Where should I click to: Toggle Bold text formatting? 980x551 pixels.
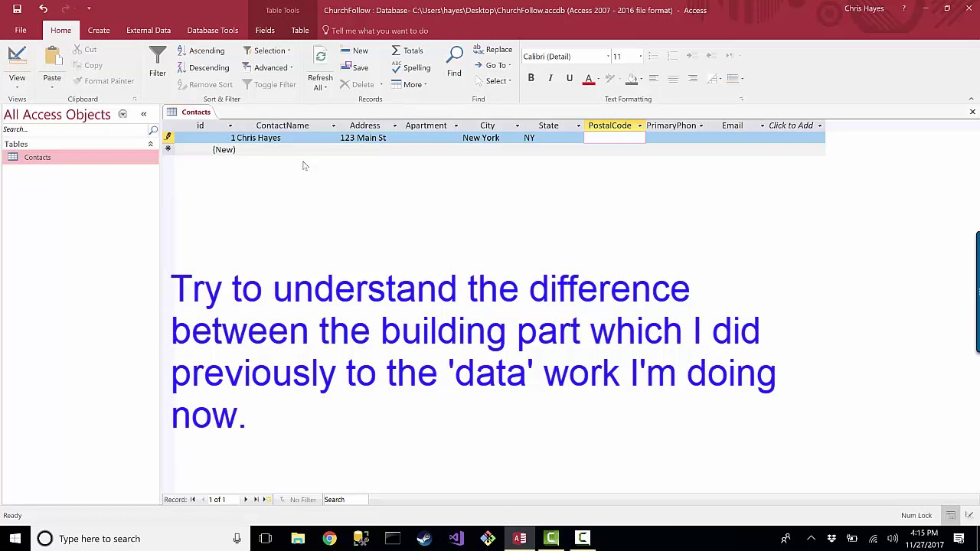[531, 78]
